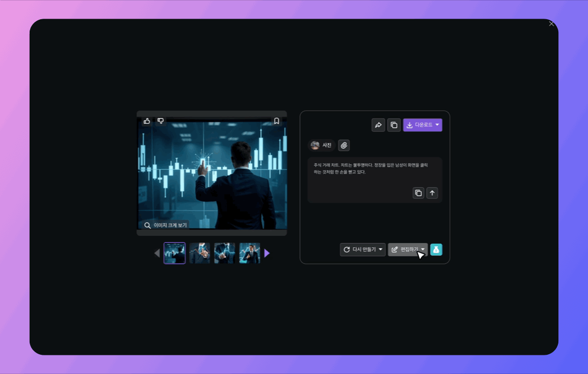
Task: Click the thumbs up like icon
Action: (147, 121)
